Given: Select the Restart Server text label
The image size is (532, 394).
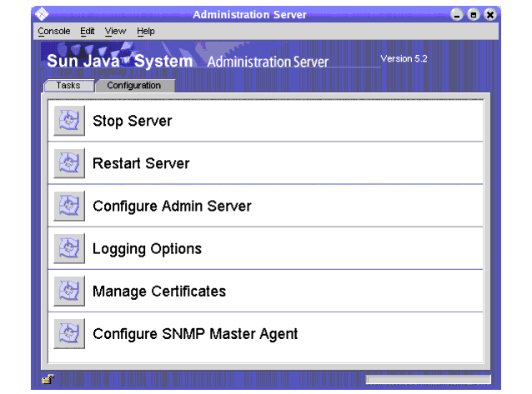Looking at the screenshot, I should [x=141, y=163].
